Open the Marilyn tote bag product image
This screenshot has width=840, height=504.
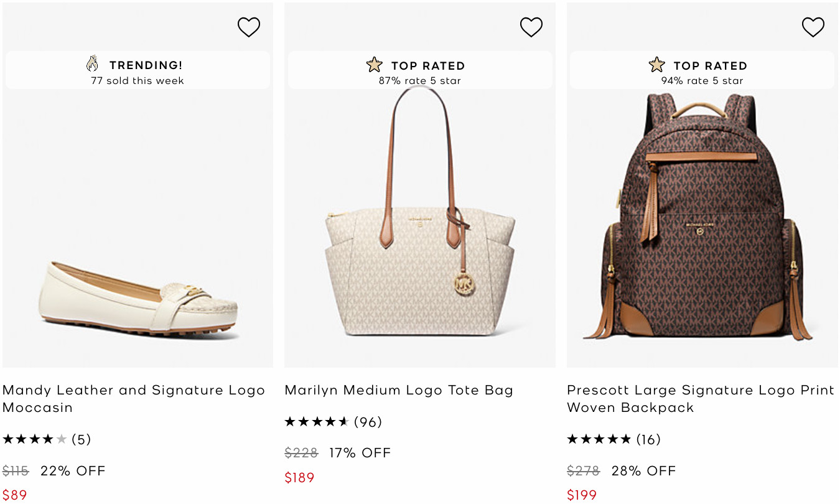[x=420, y=249]
